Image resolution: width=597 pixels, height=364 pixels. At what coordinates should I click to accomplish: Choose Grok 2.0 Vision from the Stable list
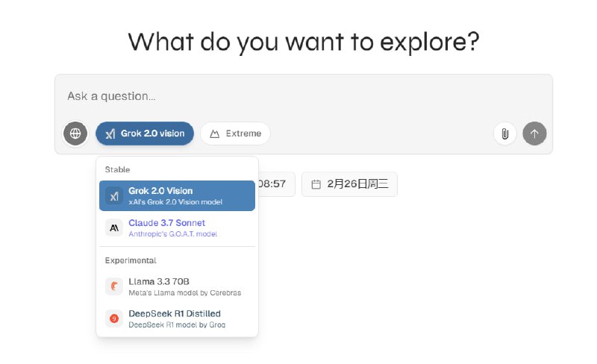[x=177, y=195]
